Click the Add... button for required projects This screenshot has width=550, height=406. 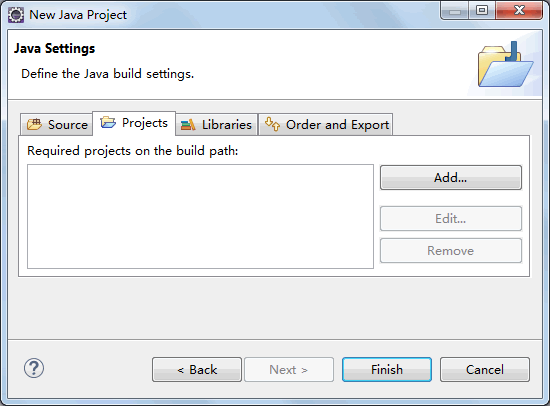click(451, 178)
